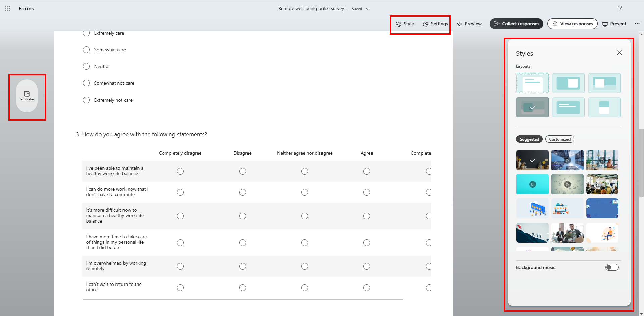This screenshot has height=316, width=644.
Task: Start Present mode
Action: point(614,24)
